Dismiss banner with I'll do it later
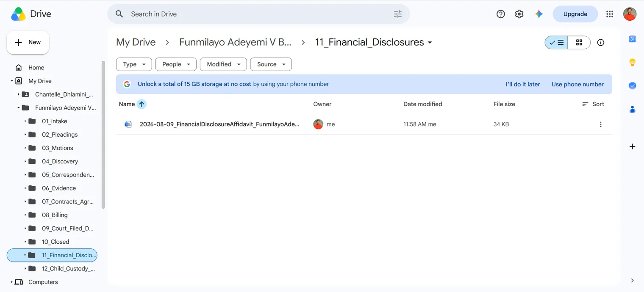This screenshot has height=292, width=644. pyautogui.click(x=523, y=84)
